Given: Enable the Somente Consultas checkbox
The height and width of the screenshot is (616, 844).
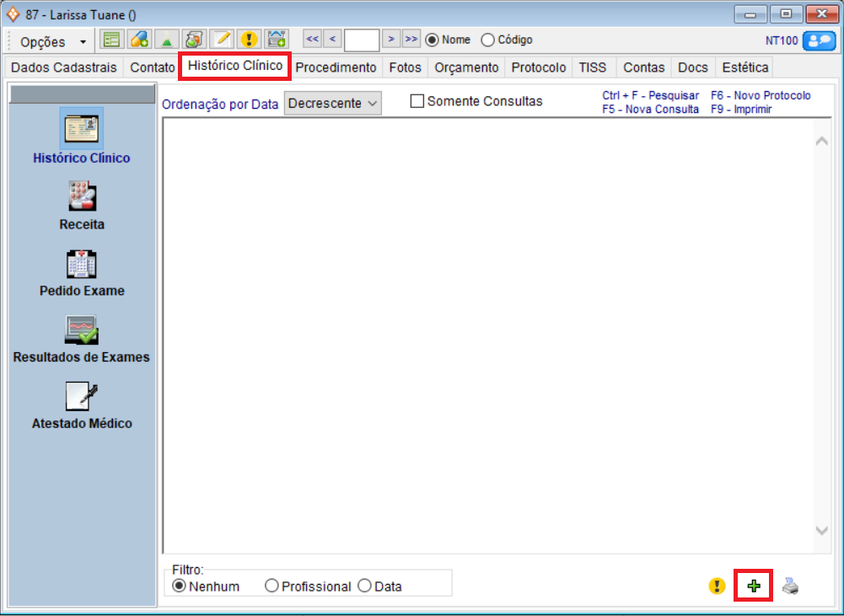Looking at the screenshot, I should tap(417, 101).
